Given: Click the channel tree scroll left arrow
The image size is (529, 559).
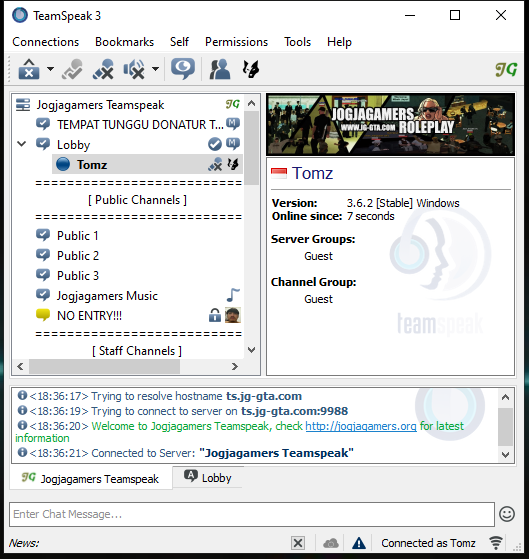Looking at the screenshot, I should coord(20,366).
